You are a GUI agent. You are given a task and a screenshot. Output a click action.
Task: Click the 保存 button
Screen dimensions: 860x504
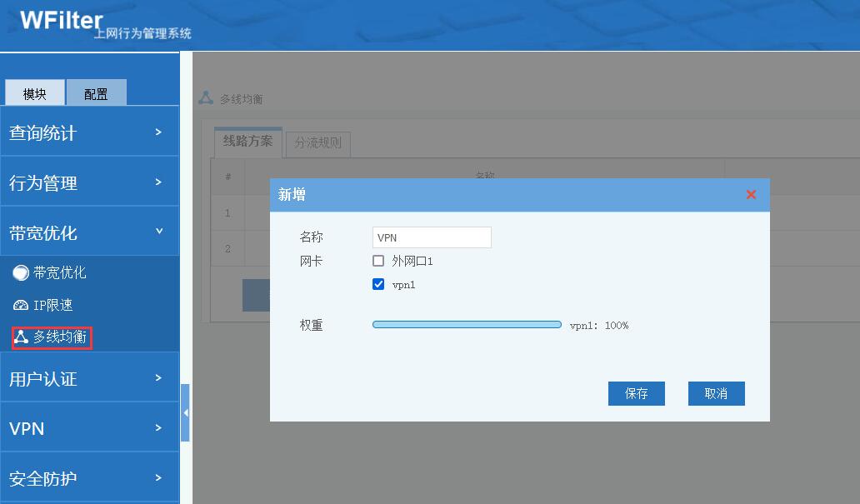coord(637,394)
